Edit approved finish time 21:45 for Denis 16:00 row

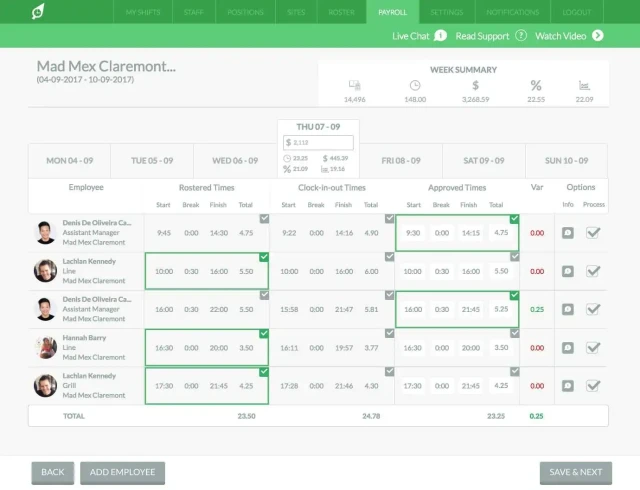pos(471,309)
